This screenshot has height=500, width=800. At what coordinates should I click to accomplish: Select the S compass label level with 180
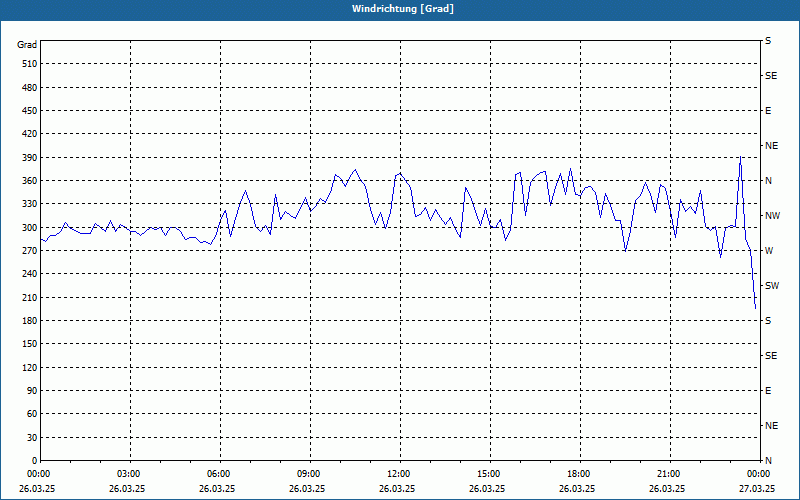pyautogui.click(x=768, y=321)
